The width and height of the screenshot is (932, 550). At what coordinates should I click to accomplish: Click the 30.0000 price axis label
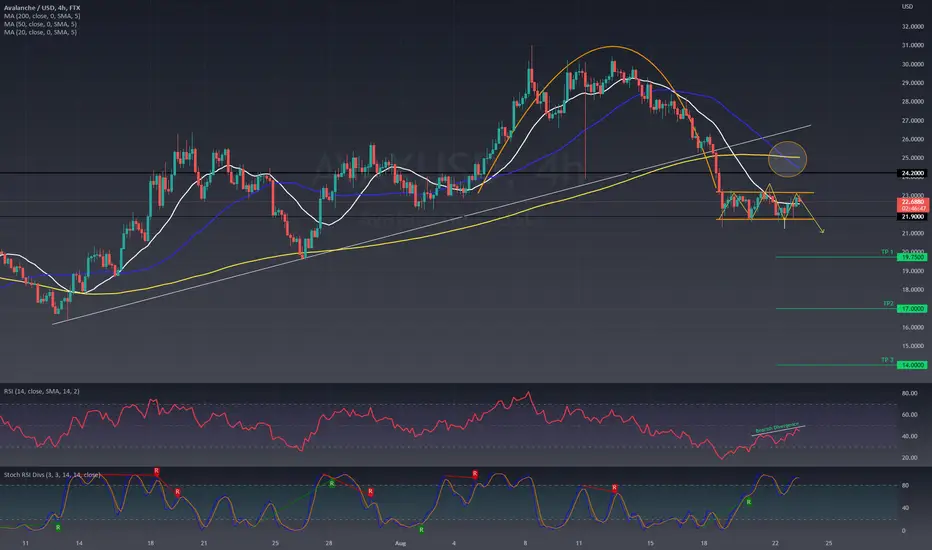[913, 64]
